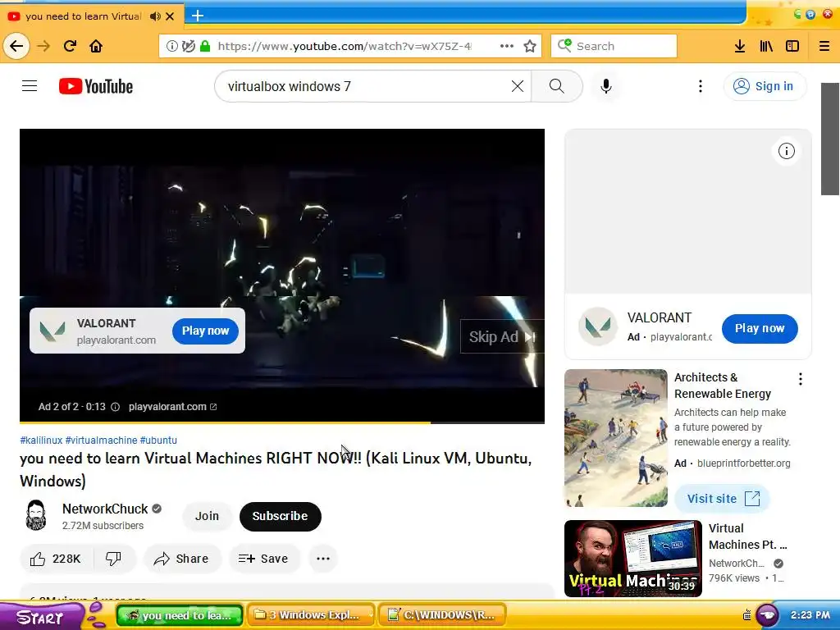Click Play now in sidebar VALORANT ad
The image size is (840, 630).
pyautogui.click(x=760, y=328)
